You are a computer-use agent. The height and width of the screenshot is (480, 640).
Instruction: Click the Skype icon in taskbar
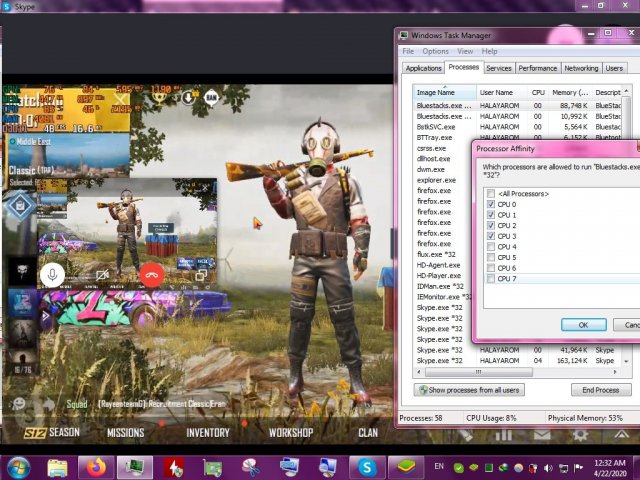coord(367,467)
